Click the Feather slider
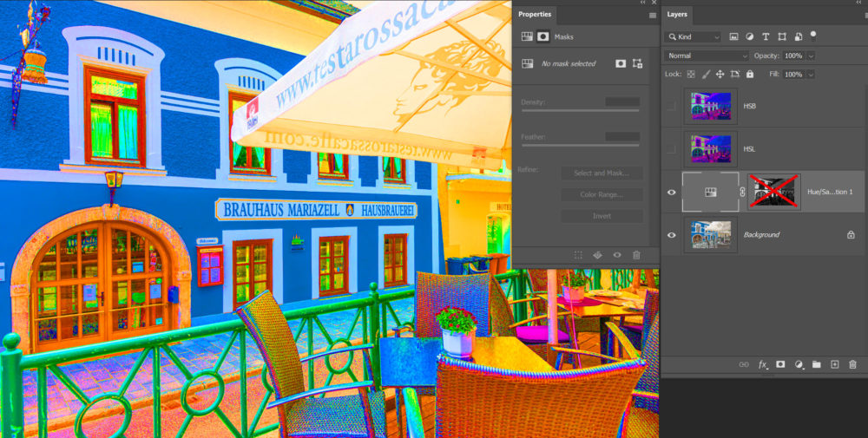868x438 pixels. coord(581,146)
